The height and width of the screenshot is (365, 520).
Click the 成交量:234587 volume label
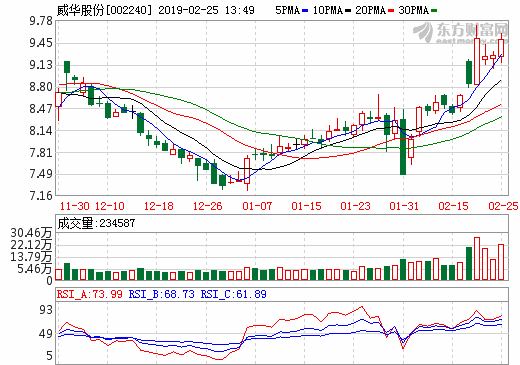[96, 223]
